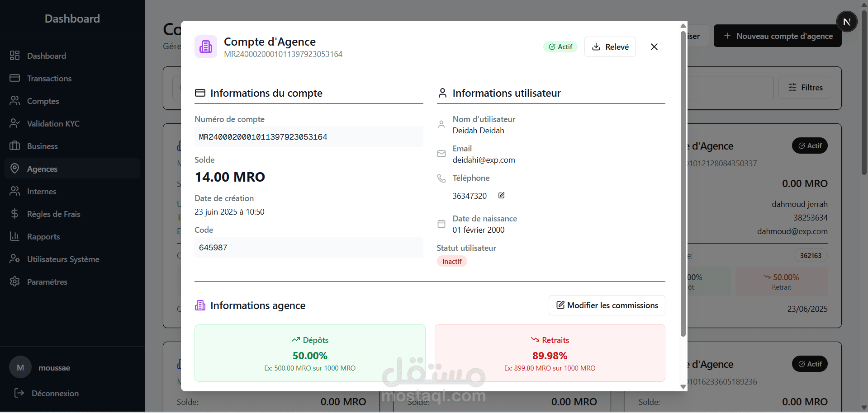Click the Transactions card icon
Screen dimensions: 868x413
pos(14,78)
